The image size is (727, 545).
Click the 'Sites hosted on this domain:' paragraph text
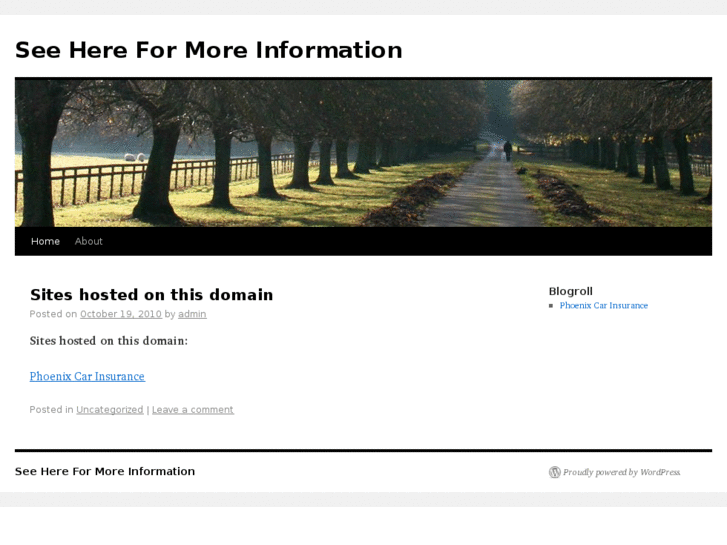click(109, 341)
